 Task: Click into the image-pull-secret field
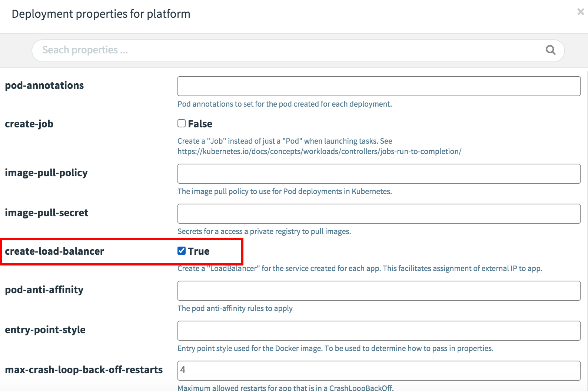click(379, 214)
